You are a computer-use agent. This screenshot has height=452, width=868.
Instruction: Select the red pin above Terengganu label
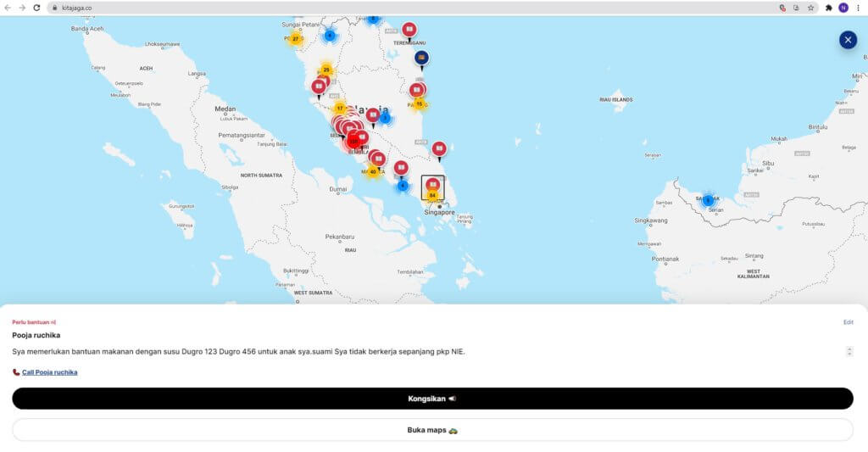point(409,30)
